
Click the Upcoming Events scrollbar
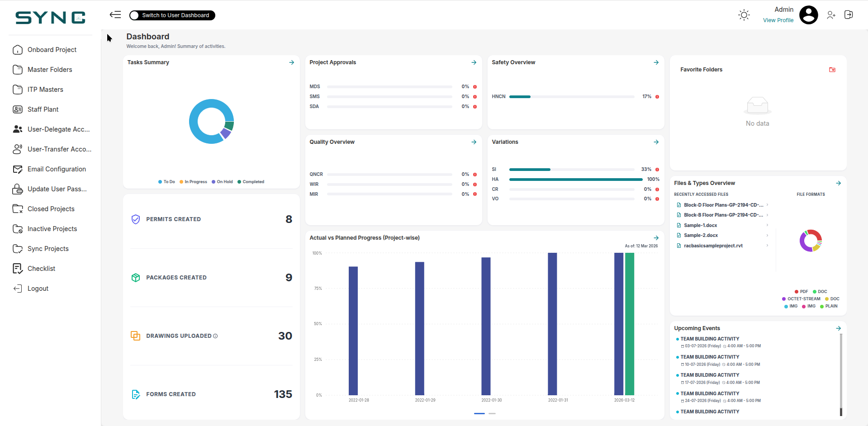841,374
